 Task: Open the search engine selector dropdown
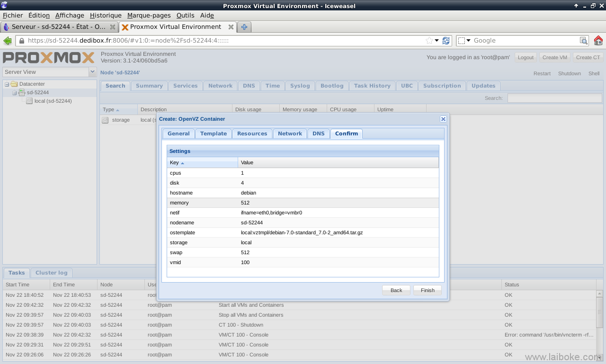[465, 41]
